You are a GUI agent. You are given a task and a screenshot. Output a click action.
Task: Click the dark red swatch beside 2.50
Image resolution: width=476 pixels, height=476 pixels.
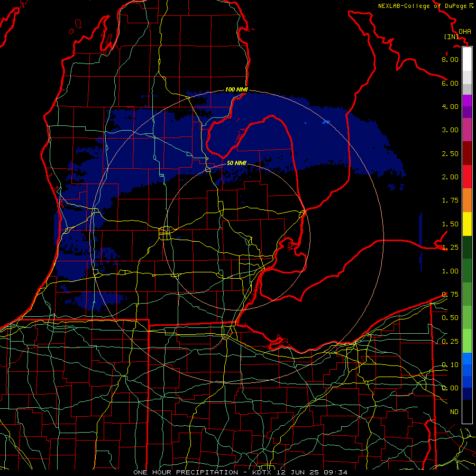467,153
